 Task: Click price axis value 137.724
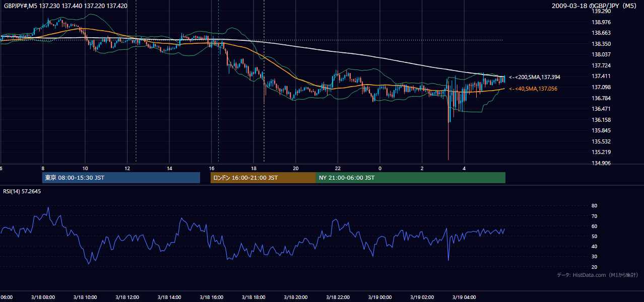click(x=602, y=65)
